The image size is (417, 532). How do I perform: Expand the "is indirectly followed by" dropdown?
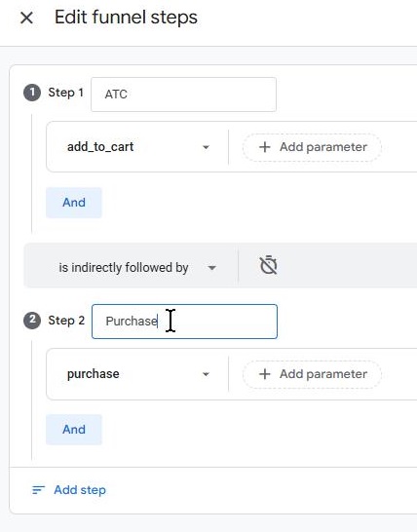(131, 267)
